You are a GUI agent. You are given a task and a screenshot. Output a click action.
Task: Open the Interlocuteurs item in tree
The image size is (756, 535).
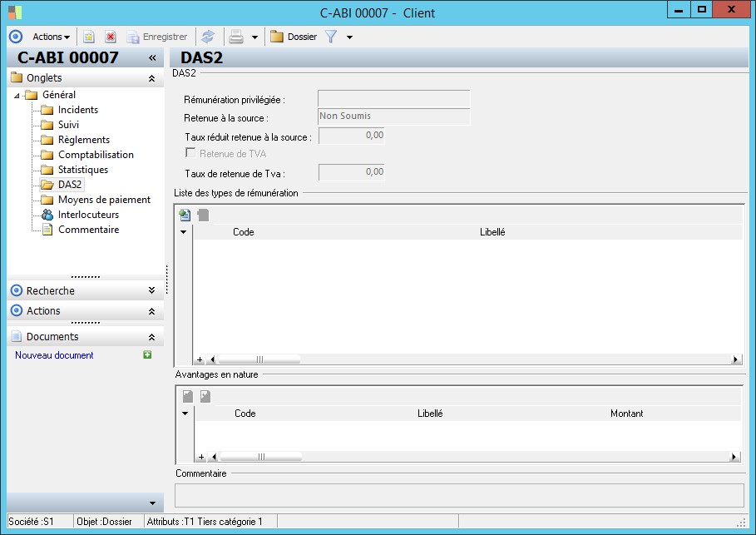coord(88,215)
